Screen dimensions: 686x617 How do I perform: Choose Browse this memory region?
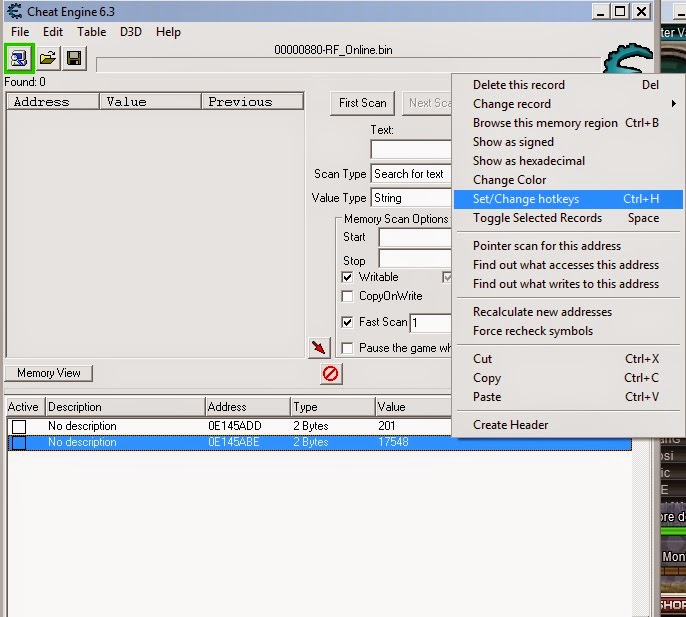point(568,123)
